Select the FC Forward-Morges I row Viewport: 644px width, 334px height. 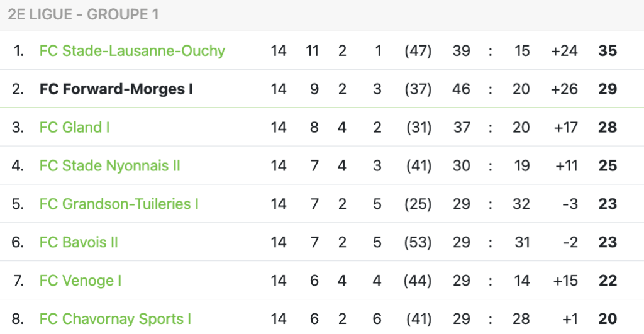(x=322, y=89)
